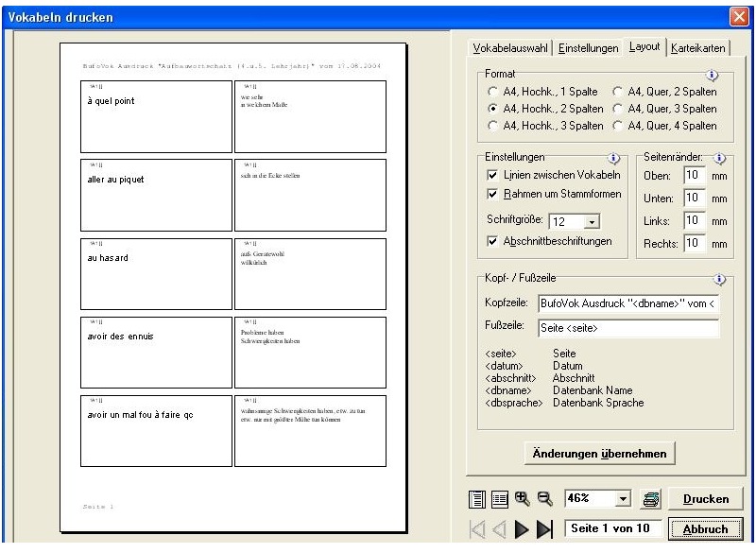The image size is (756, 553).
Task: Focus the Oben margin field
Action: [695, 175]
